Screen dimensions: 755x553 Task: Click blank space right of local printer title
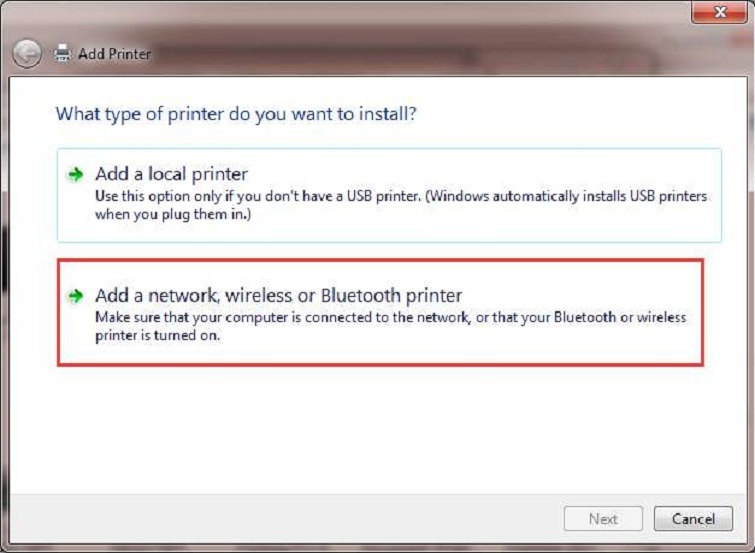point(480,174)
